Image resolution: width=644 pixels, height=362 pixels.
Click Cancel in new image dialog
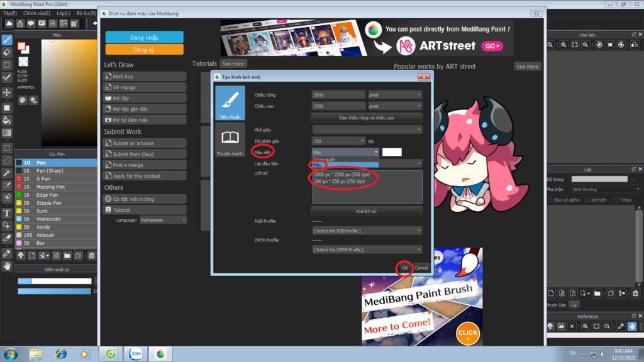[421, 268]
